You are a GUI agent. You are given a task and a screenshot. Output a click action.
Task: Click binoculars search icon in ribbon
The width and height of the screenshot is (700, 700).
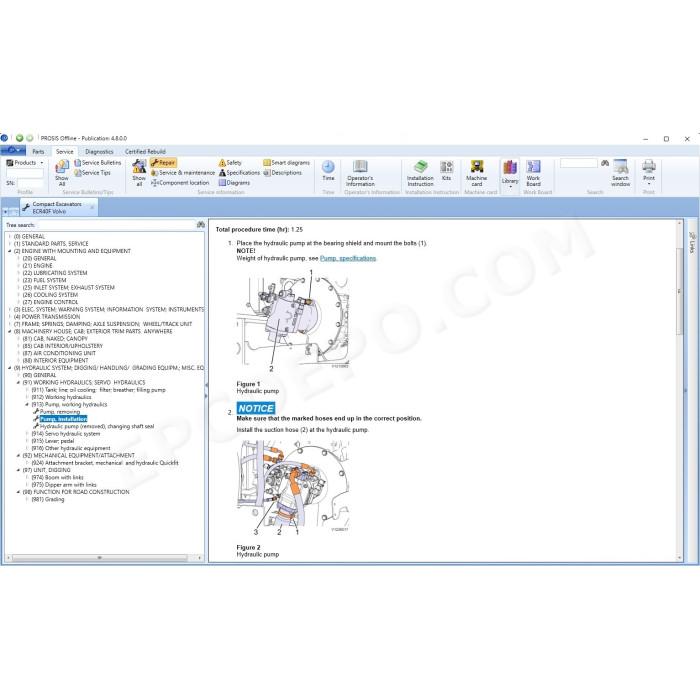604,163
